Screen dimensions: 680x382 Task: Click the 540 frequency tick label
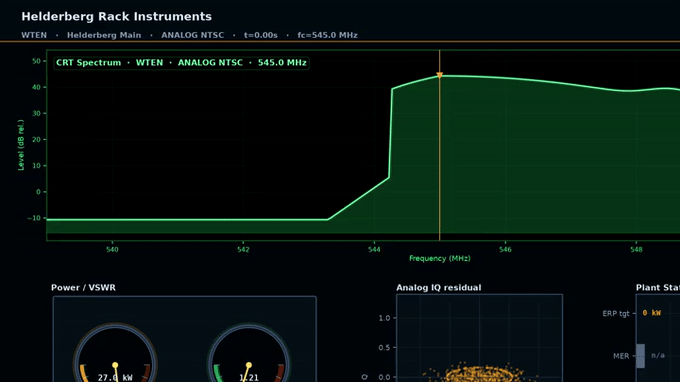click(x=112, y=250)
